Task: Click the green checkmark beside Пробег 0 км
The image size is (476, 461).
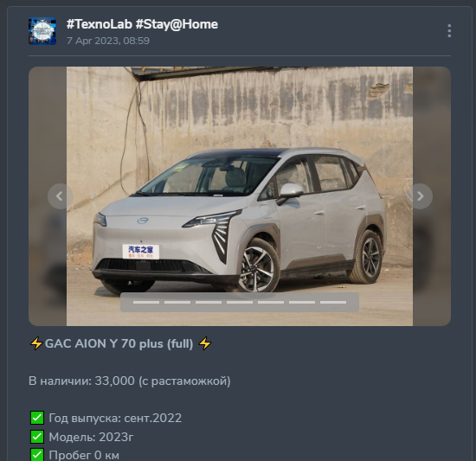Action: pyautogui.click(x=37, y=455)
